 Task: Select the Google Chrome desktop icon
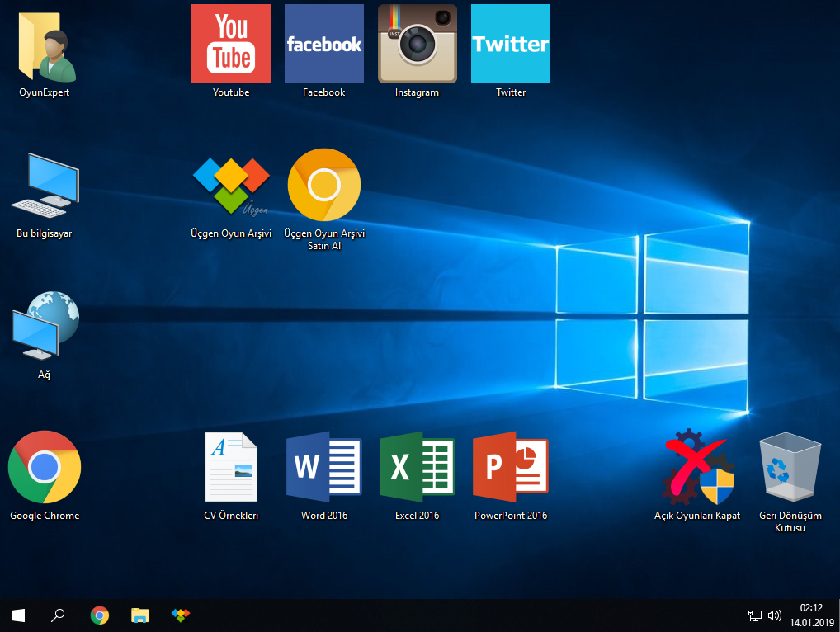45,467
